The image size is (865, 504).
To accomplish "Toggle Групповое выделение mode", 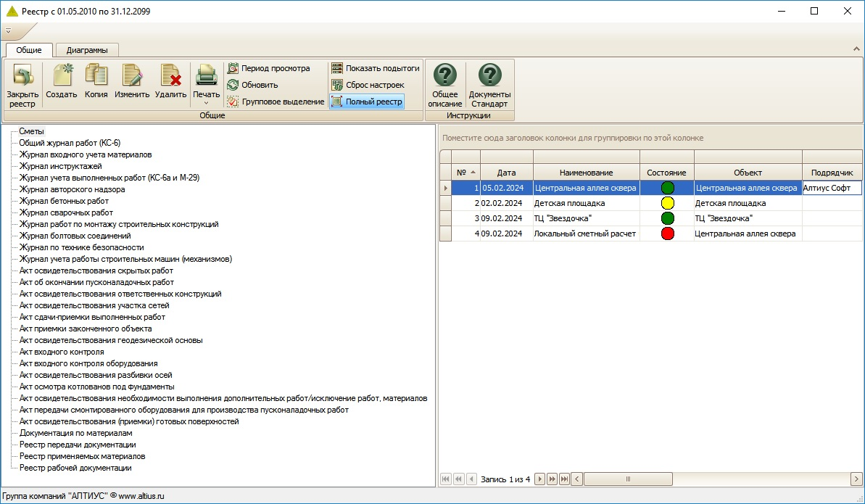I will [276, 102].
